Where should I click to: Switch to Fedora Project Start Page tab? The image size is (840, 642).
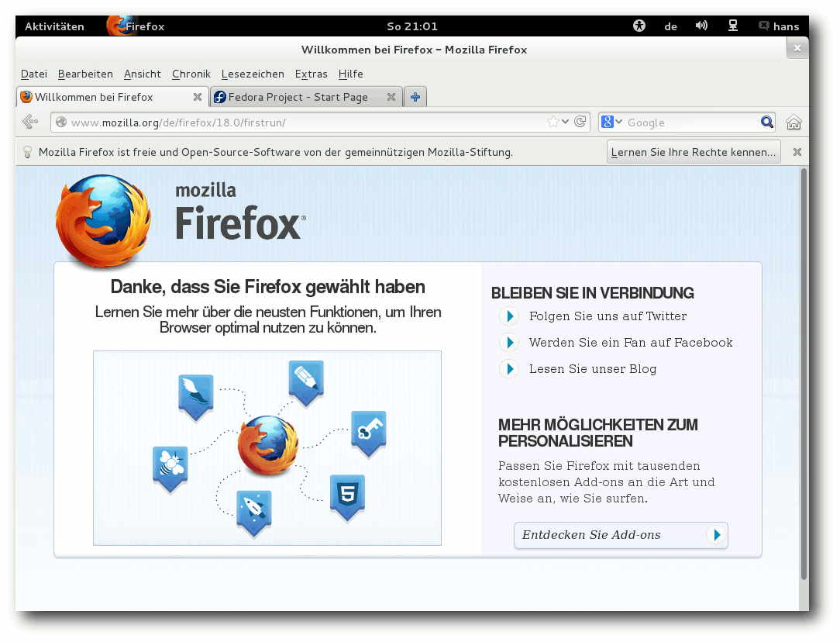pyautogui.click(x=306, y=97)
